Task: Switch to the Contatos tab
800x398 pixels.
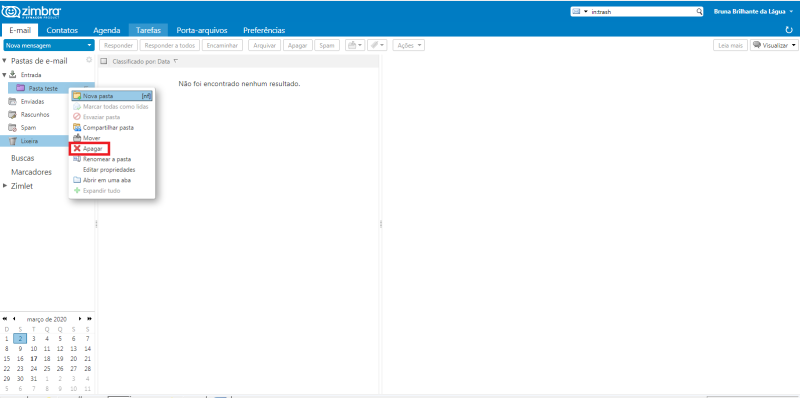Action: tap(62, 30)
